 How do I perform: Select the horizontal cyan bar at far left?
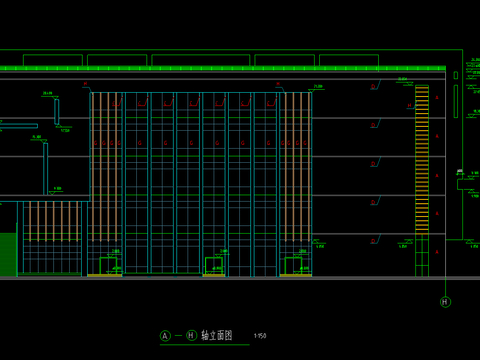tap(19, 126)
